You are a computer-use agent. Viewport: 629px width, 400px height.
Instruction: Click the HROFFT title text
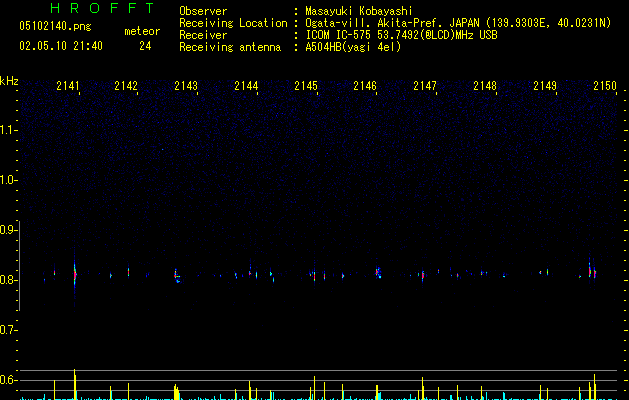point(102,8)
